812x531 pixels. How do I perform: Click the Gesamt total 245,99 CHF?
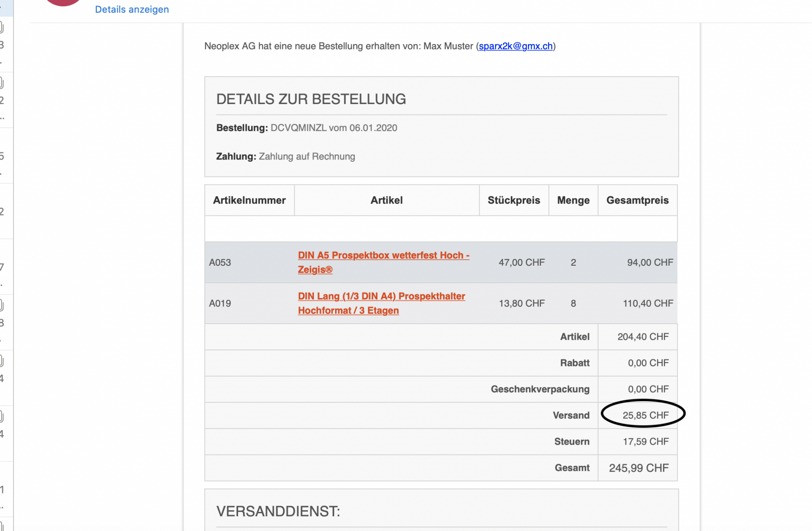point(638,468)
